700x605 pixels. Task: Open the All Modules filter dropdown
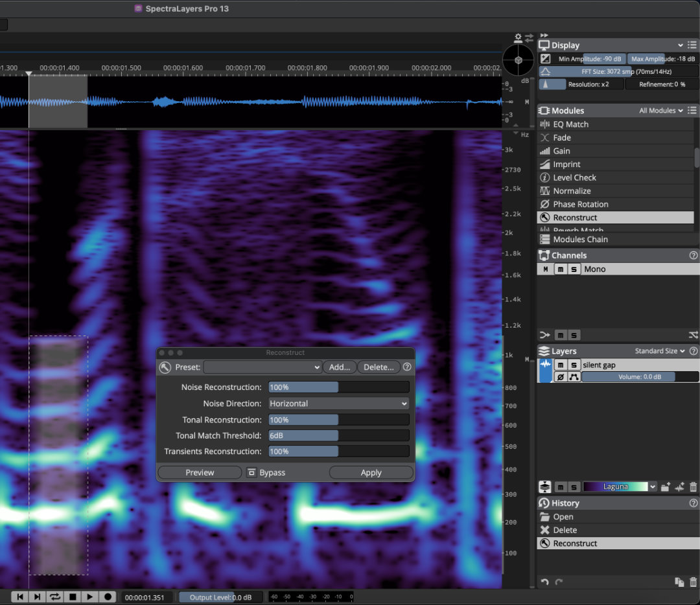pos(660,110)
